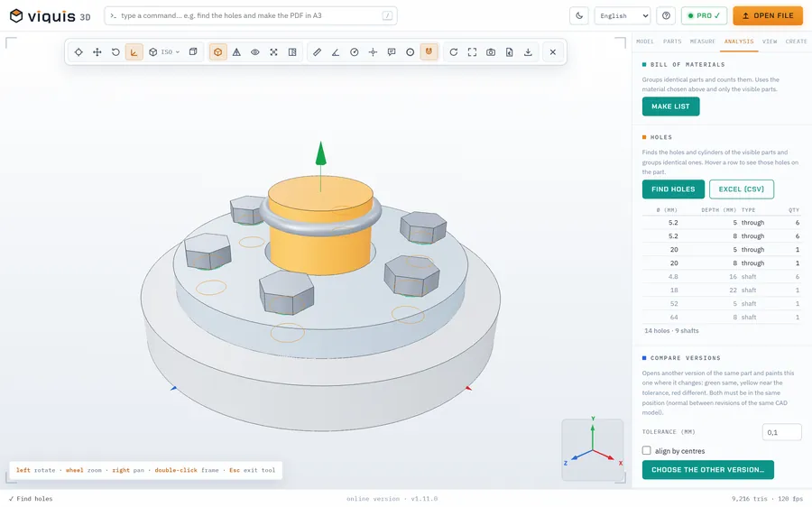Take a screenshot with the camera icon
Screen dimensions: 812x507
491,51
